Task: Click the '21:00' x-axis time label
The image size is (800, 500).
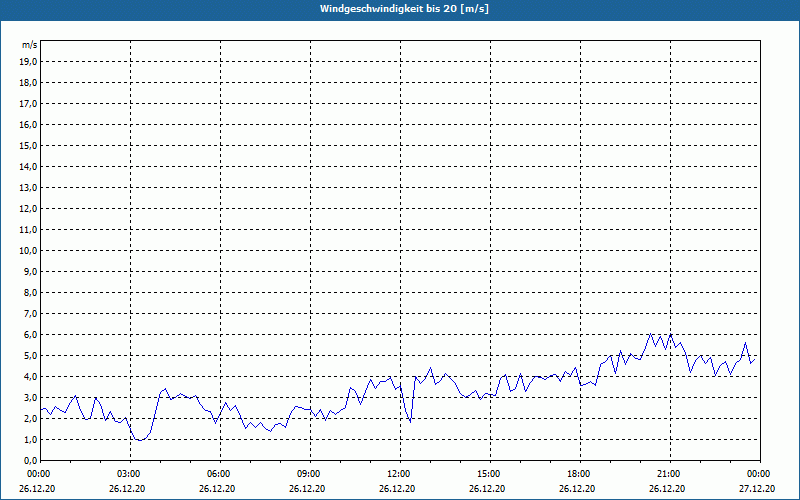Action: [668, 474]
